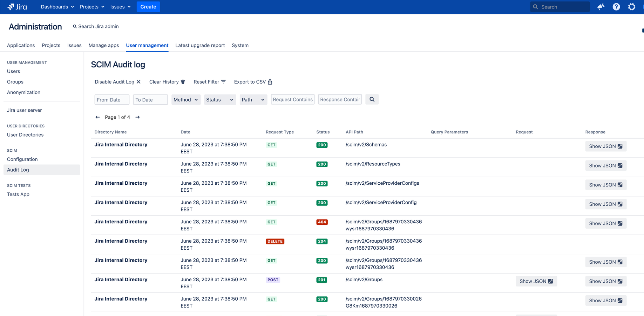
Task: Click the 404 status badge
Action: click(322, 222)
